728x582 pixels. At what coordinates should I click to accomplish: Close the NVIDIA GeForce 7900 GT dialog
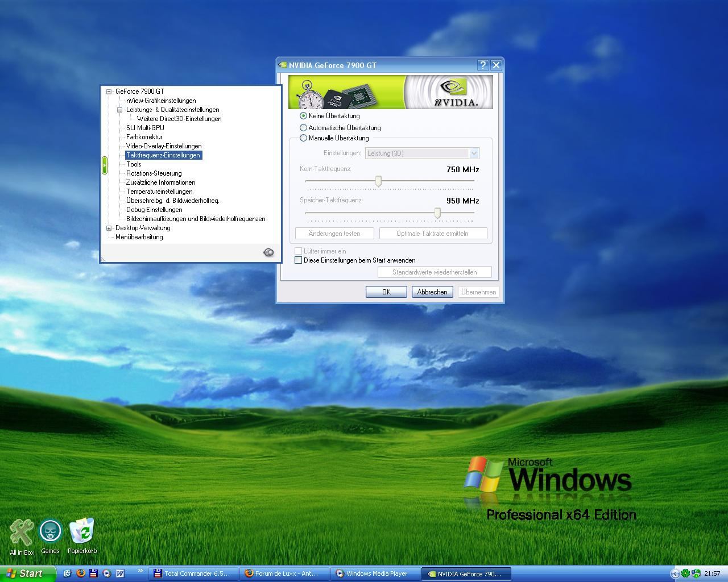click(x=496, y=65)
